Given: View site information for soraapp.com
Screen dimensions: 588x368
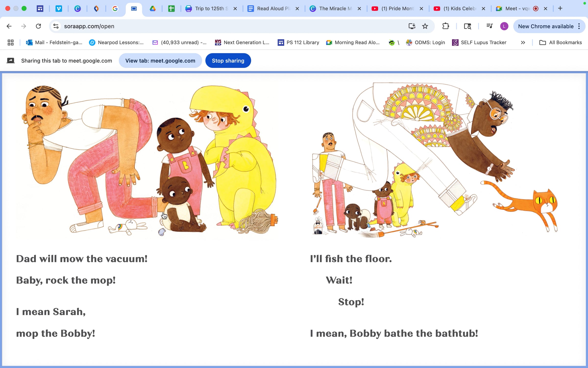Looking at the screenshot, I should point(56,26).
